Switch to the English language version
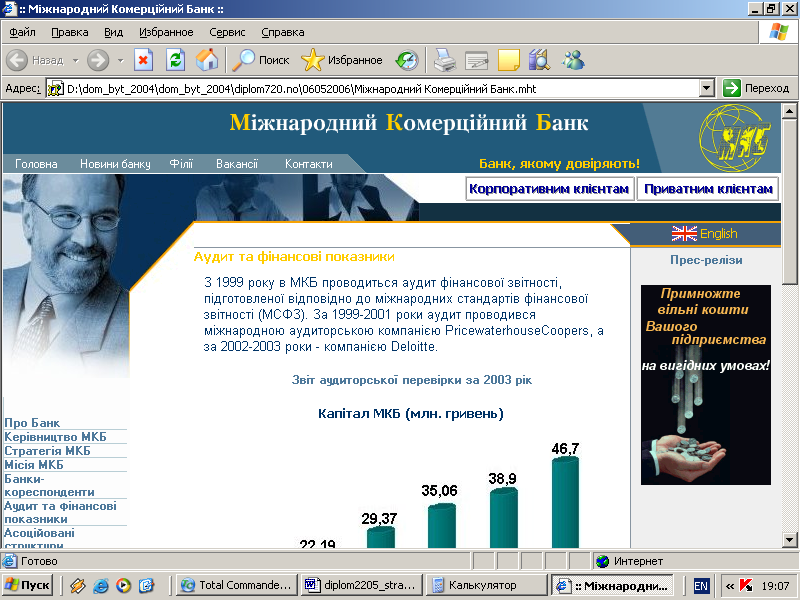The height and width of the screenshot is (600, 800). [718, 234]
